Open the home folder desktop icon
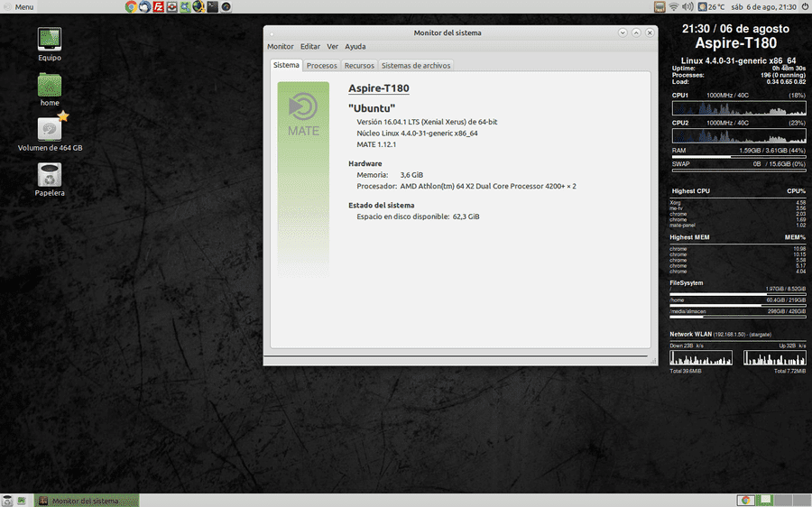Screen dimensions: 812x507 click(x=50, y=85)
